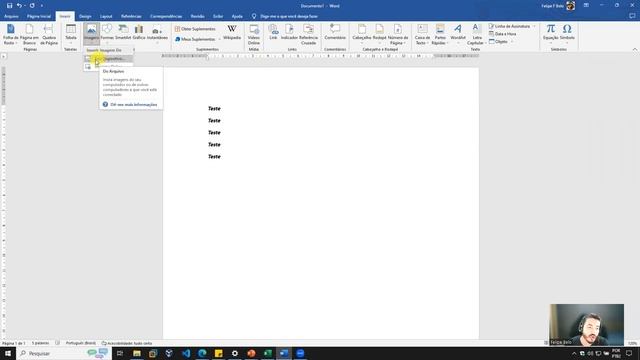Choose Este Dispositivo in the Imagens menu
640x360 pixels.
tap(108, 58)
